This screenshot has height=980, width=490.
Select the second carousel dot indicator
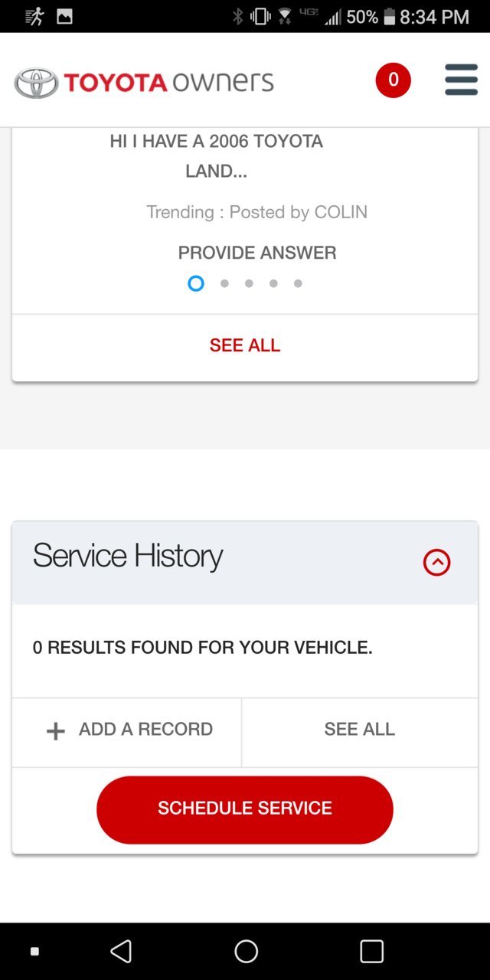[224, 283]
